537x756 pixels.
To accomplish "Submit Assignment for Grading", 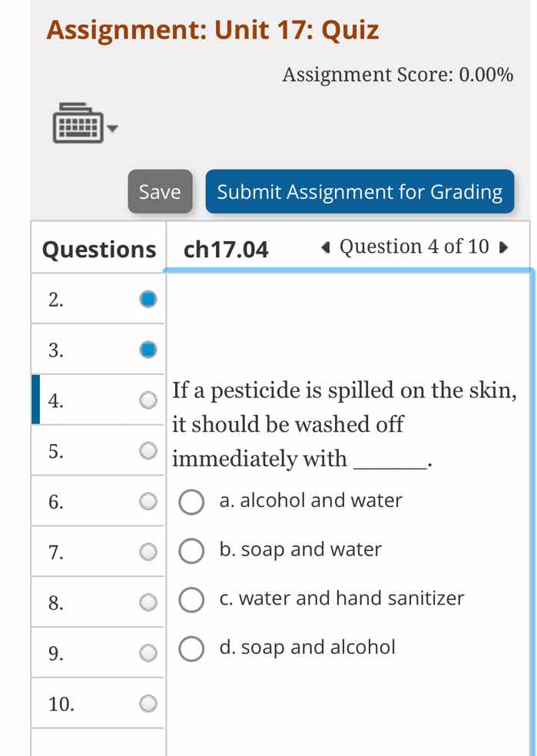I will pos(360,192).
